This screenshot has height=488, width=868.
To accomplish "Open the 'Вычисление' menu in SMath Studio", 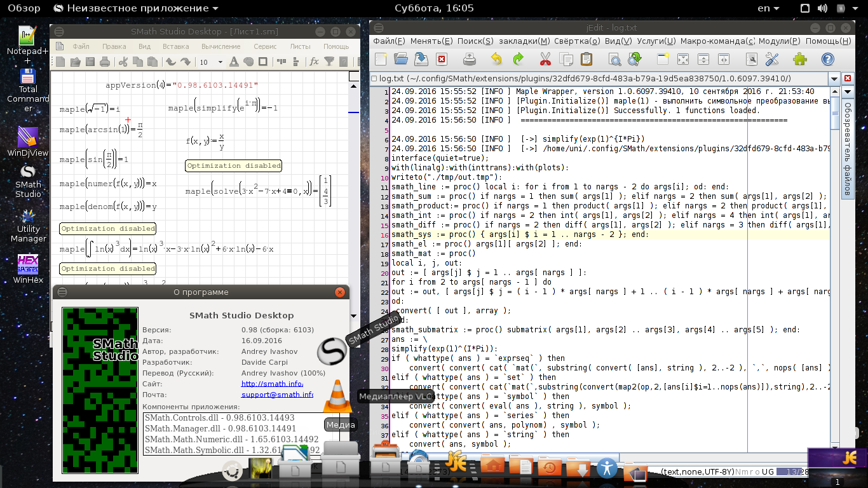I will click(x=220, y=46).
